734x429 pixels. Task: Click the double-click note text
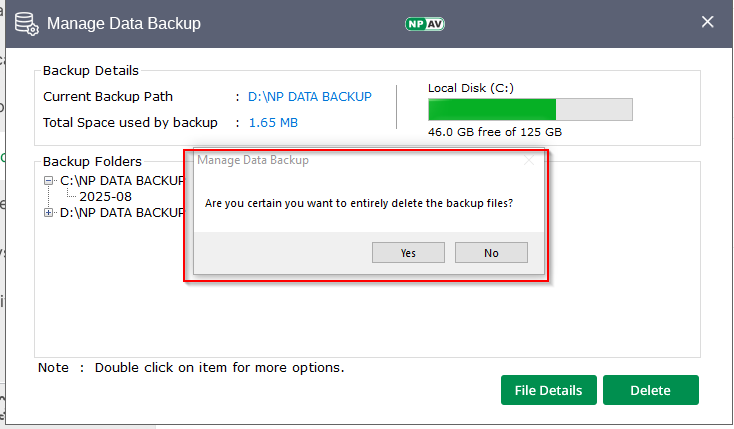191,368
